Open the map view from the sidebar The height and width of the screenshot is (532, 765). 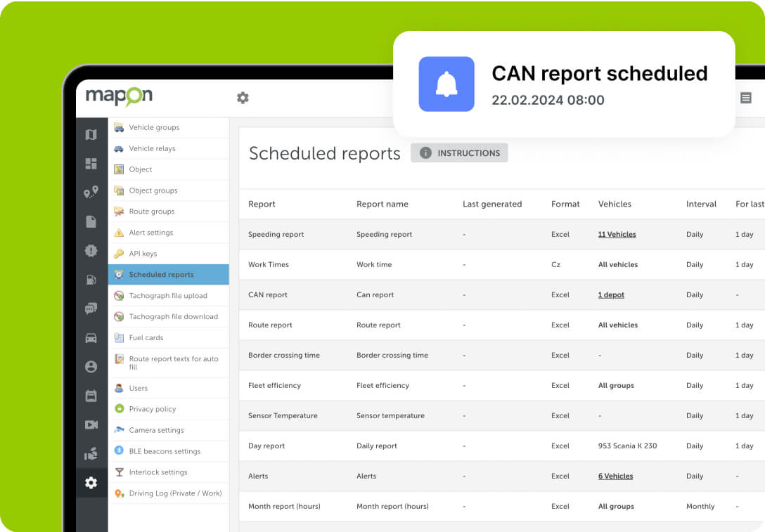[91, 135]
